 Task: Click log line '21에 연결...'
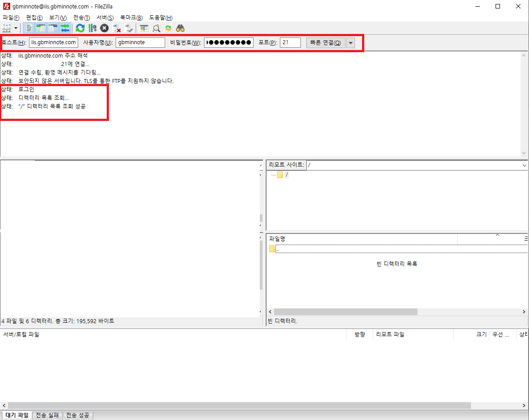75,64
